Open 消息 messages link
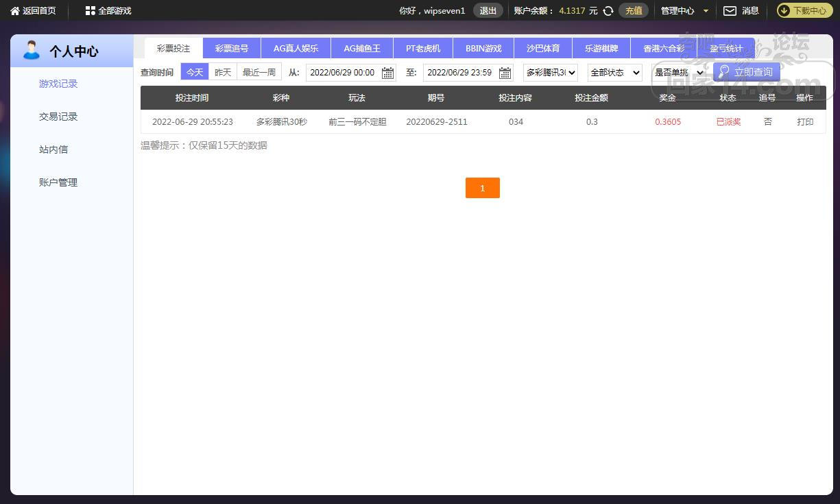 pyautogui.click(x=750, y=11)
